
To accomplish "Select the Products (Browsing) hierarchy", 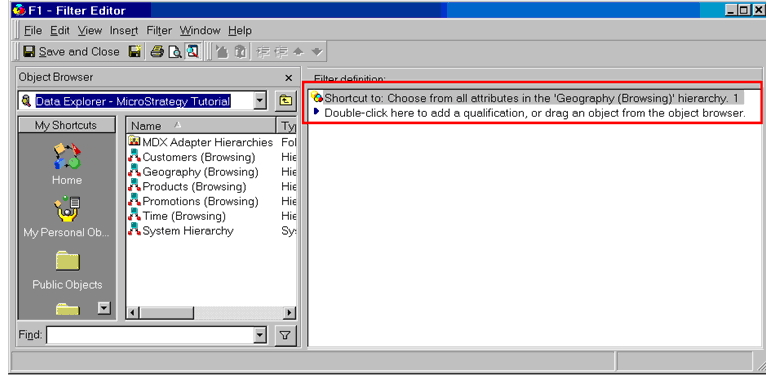I will point(187,187).
